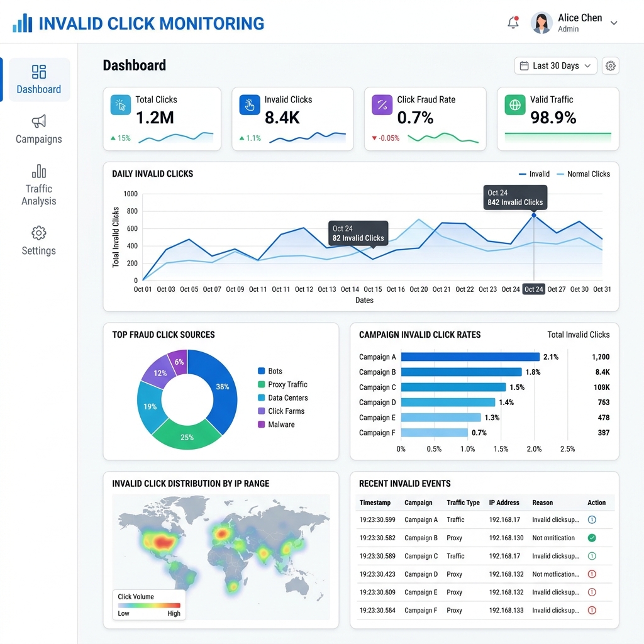
Task: Click the Dashboard grid icon
Action: click(x=39, y=72)
